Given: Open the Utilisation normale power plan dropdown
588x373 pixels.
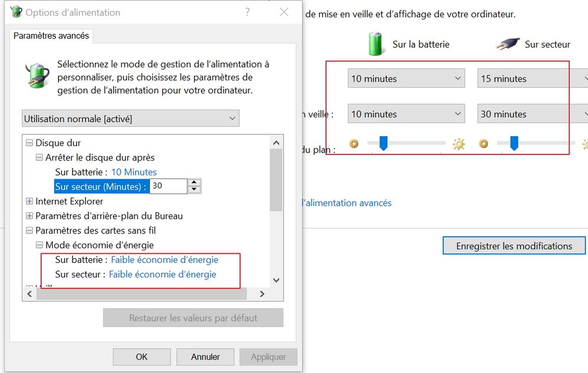Looking at the screenshot, I should pyautogui.click(x=131, y=118).
